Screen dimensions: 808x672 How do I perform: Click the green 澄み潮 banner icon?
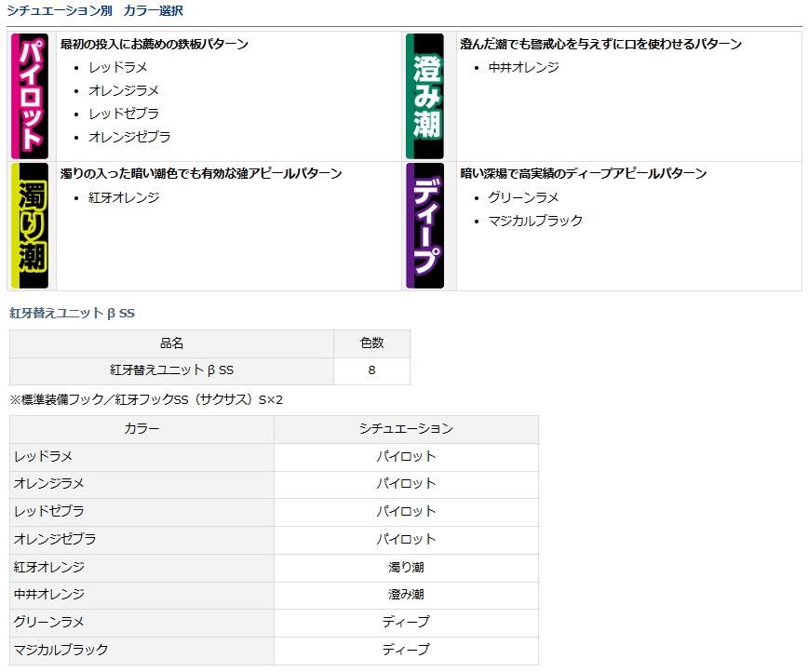[x=425, y=96]
